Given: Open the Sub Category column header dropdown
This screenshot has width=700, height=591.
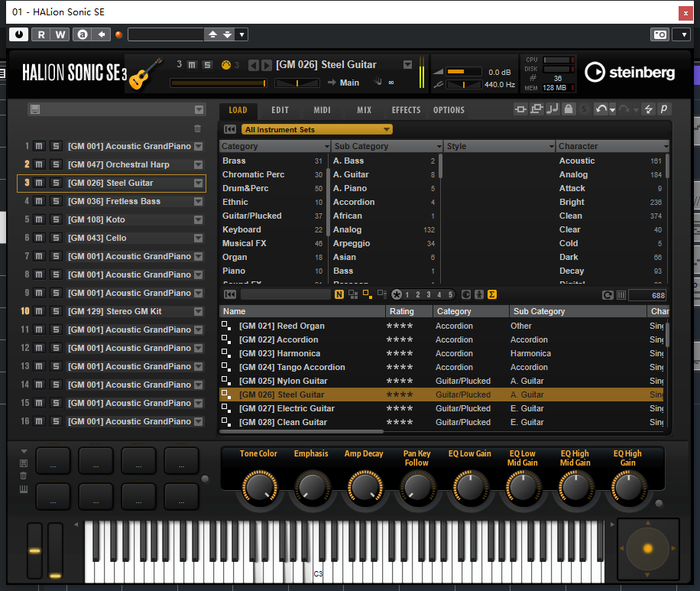Looking at the screenshot, I should [x=439, y=147].
